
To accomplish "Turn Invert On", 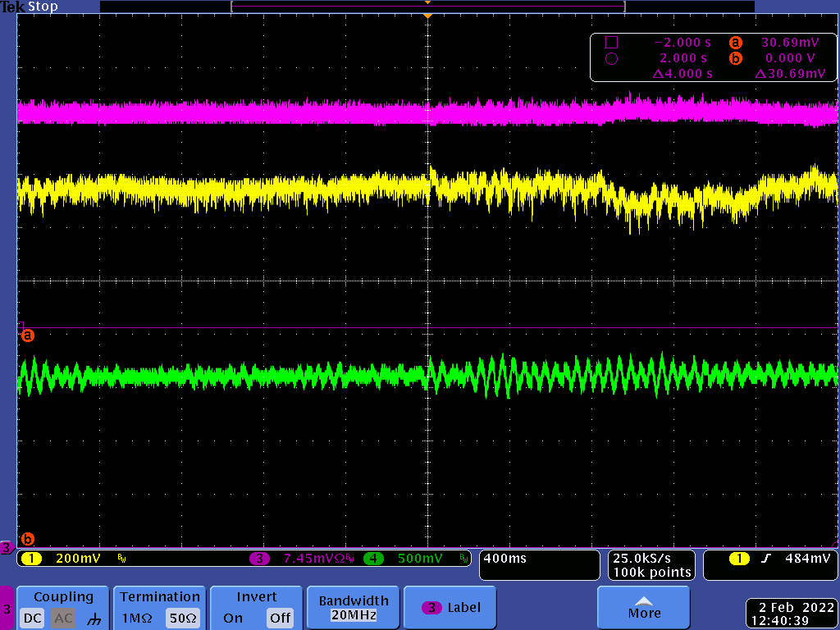I will tap(233, 618).
